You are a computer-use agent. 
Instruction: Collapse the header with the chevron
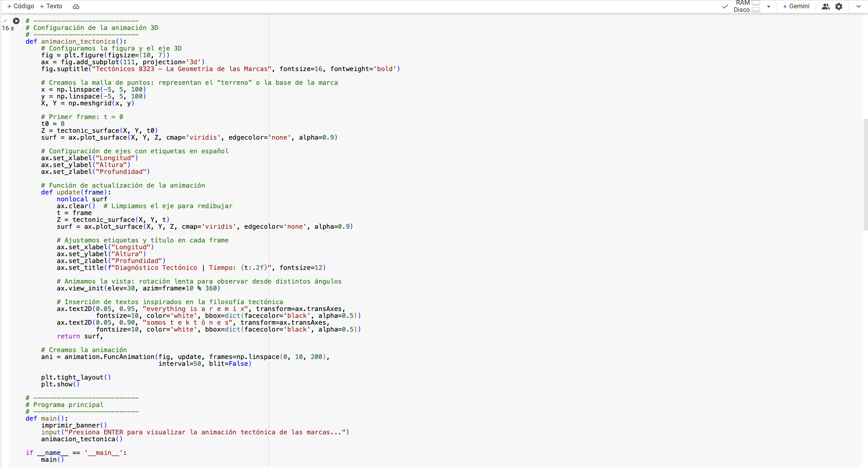click(858, 6)
